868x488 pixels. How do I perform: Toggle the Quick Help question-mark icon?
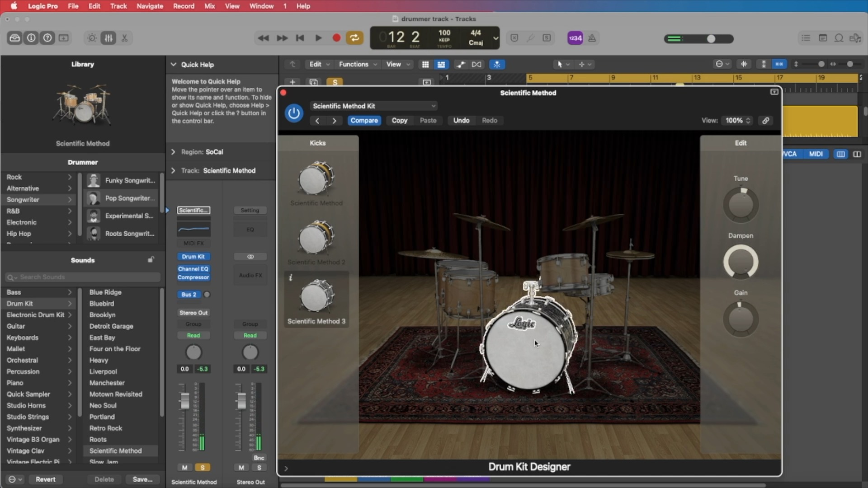click(47, 38)
